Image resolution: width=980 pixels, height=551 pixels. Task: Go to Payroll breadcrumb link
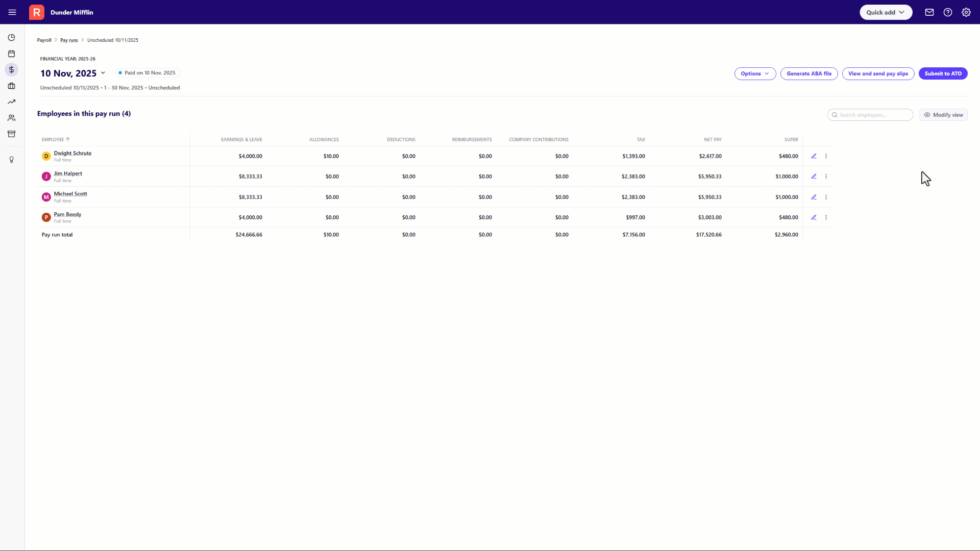point(44,40)
